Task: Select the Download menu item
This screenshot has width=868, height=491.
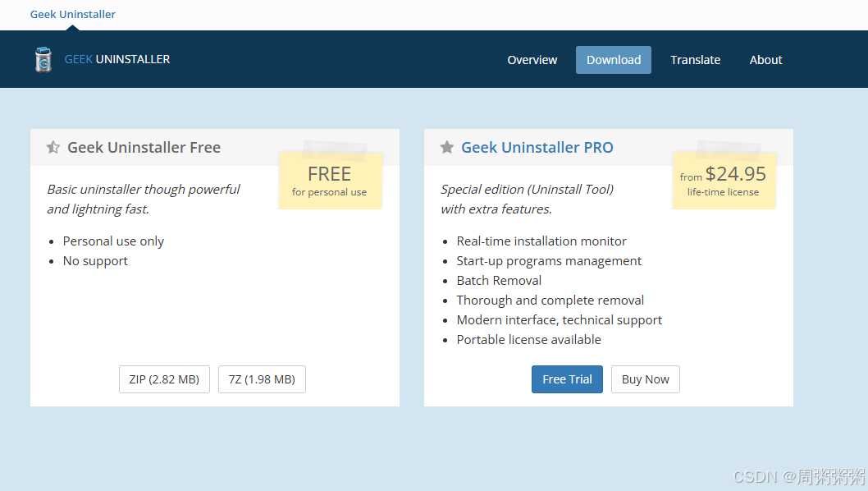Action: click(x=614, y=60)
